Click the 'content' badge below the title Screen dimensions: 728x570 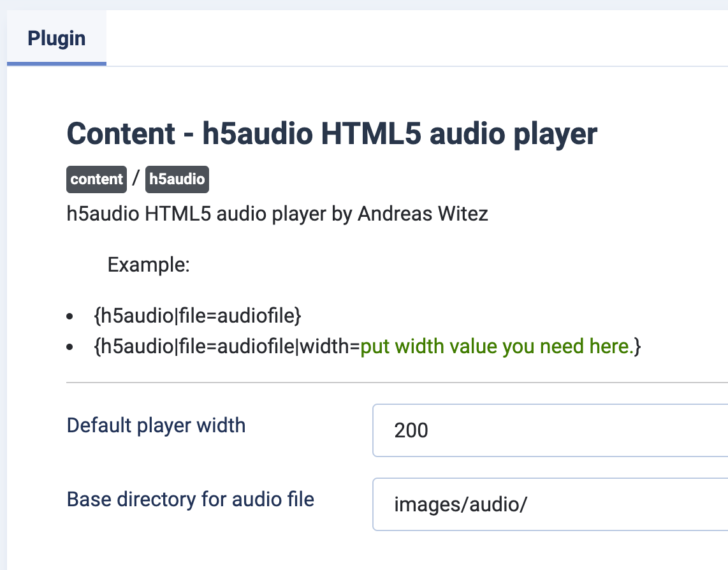pyautogui.click(x=96, y=179)
